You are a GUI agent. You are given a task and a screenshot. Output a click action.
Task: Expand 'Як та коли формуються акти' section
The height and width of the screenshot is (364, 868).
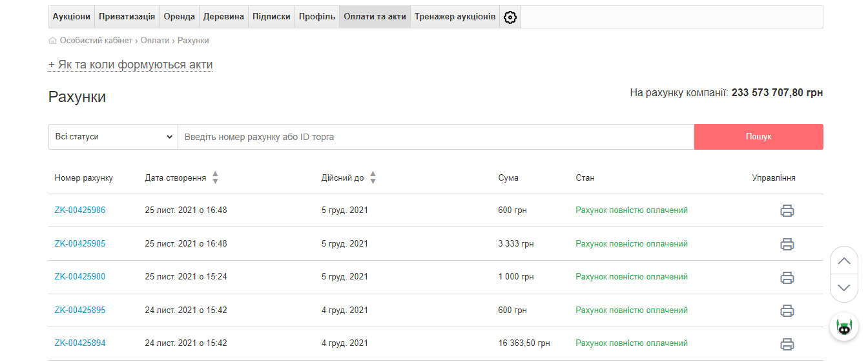(130, 65)
